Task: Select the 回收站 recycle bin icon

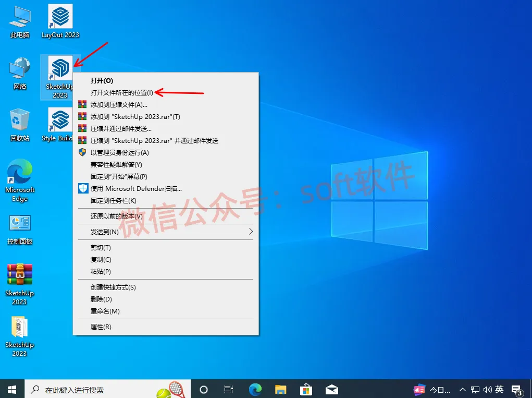Action: tap(20, 125)
